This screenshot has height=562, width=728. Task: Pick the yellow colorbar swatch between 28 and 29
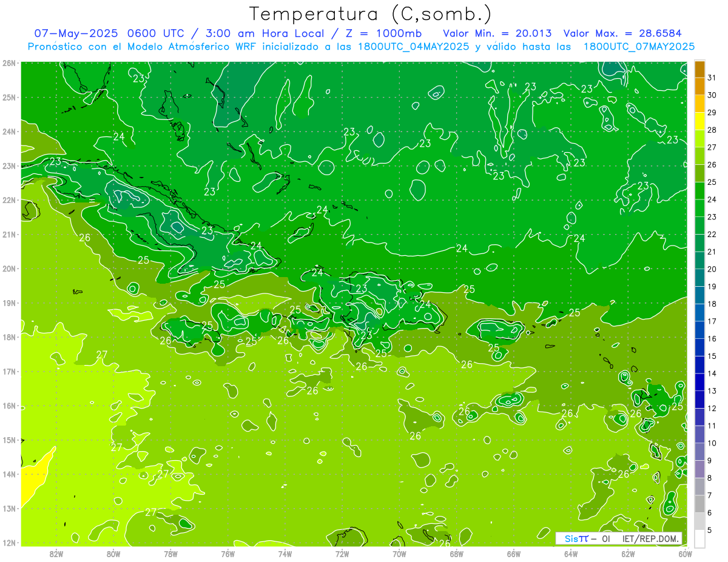pyautogui.click(x=699, y=121)
